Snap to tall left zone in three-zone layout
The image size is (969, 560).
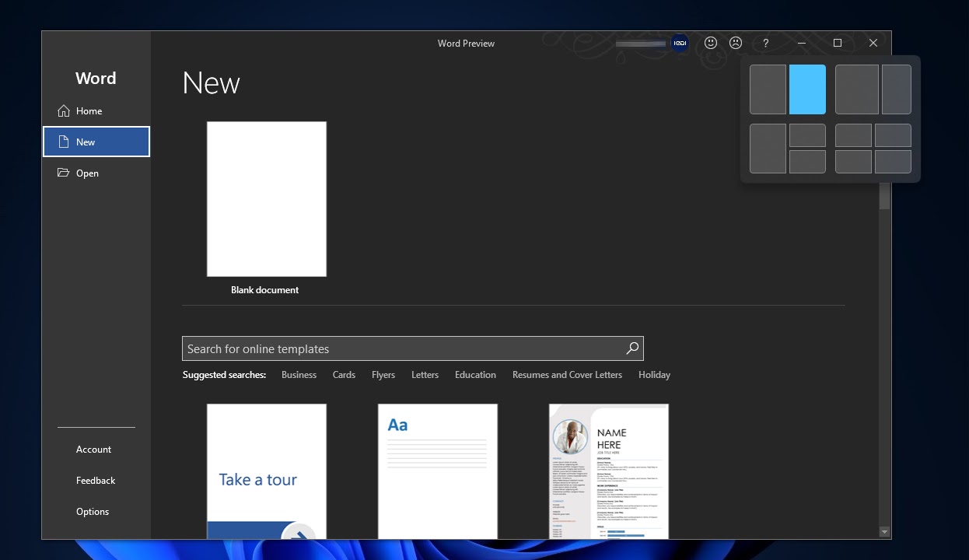(x=768, y=149)
